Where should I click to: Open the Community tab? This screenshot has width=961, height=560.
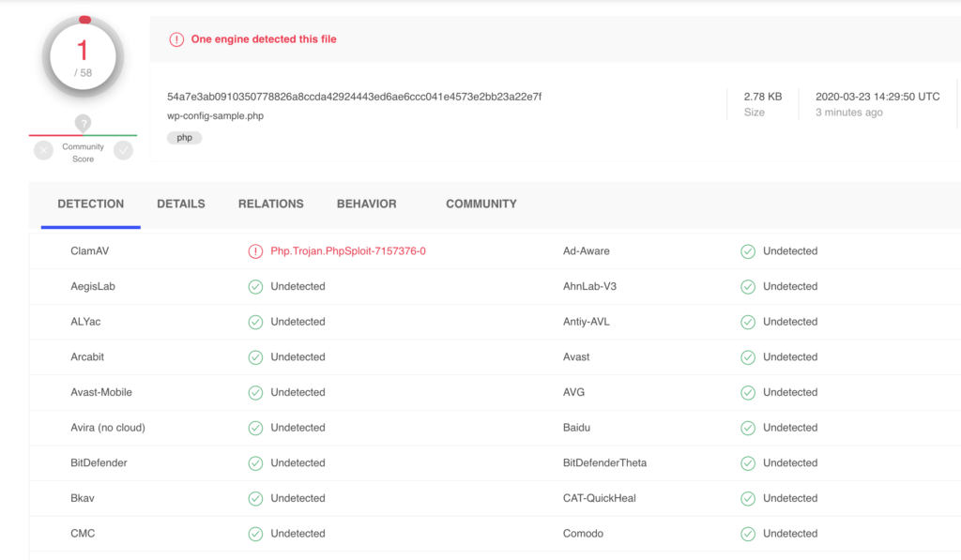481,204
